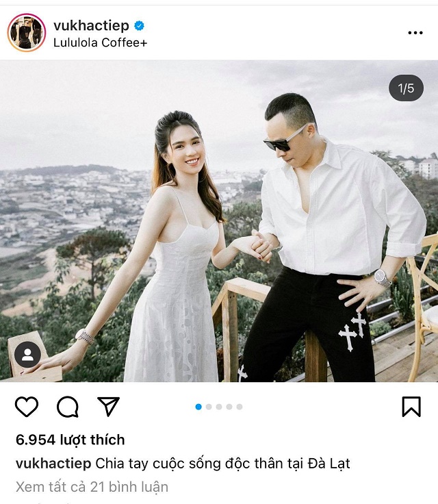View the 6.954 lượt thích likes list
This screenshot has height=504, width=438.
pyautogui.click(x=70, y=440)
